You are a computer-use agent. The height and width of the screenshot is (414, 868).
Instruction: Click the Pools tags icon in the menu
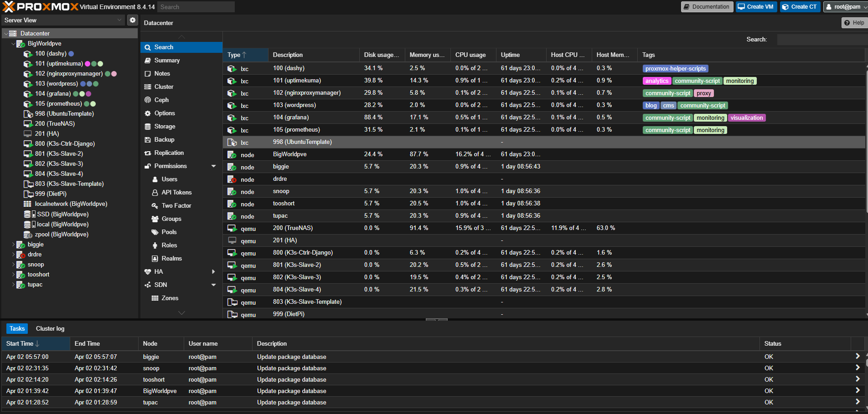pyautogui.click(x=155, y=232)
